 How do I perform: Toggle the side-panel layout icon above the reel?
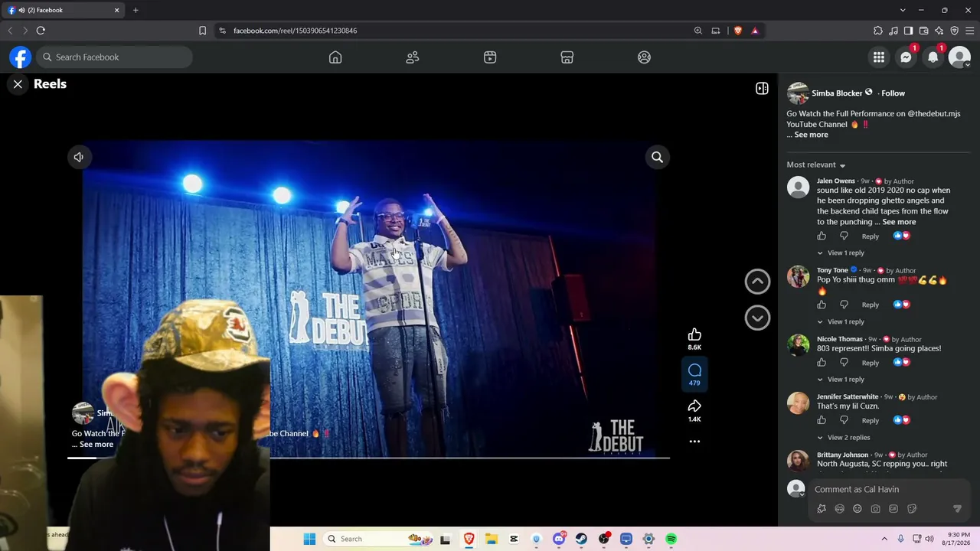pos(762,89)
